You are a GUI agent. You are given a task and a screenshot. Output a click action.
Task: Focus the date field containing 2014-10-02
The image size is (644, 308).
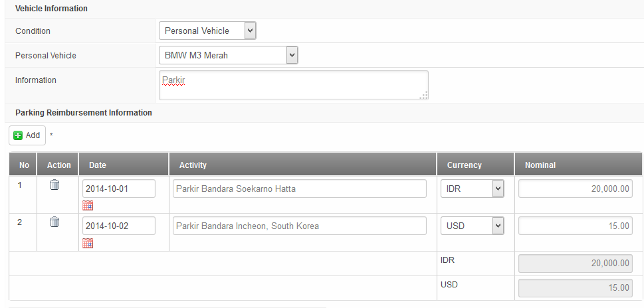point(118,226)
